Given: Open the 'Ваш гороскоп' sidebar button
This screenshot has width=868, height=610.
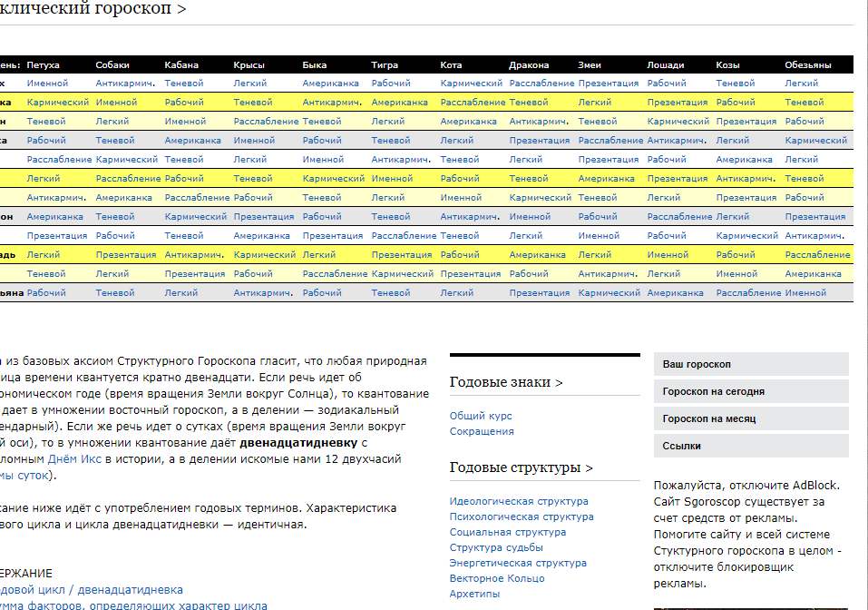Looking at the screenshot, I should pyautogui.click(x=751, y=364).
